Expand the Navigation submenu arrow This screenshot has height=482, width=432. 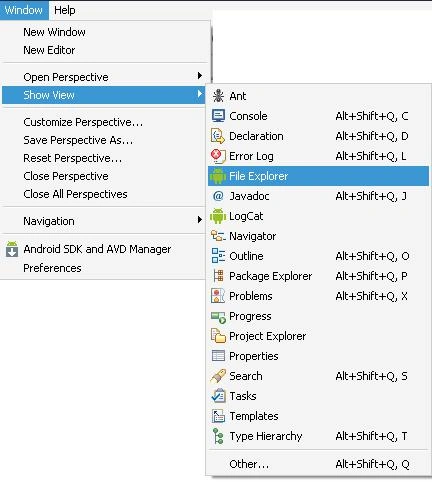pos(199,220)
